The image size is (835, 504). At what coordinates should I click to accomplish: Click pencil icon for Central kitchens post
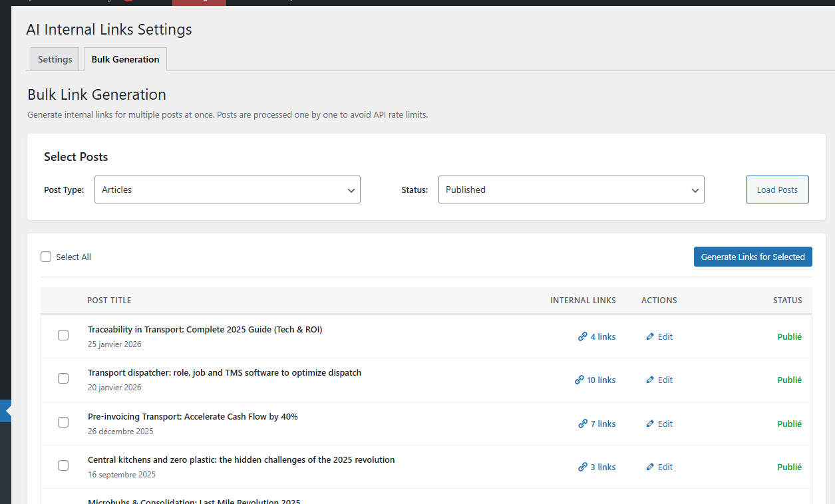[x=650, y=467]
